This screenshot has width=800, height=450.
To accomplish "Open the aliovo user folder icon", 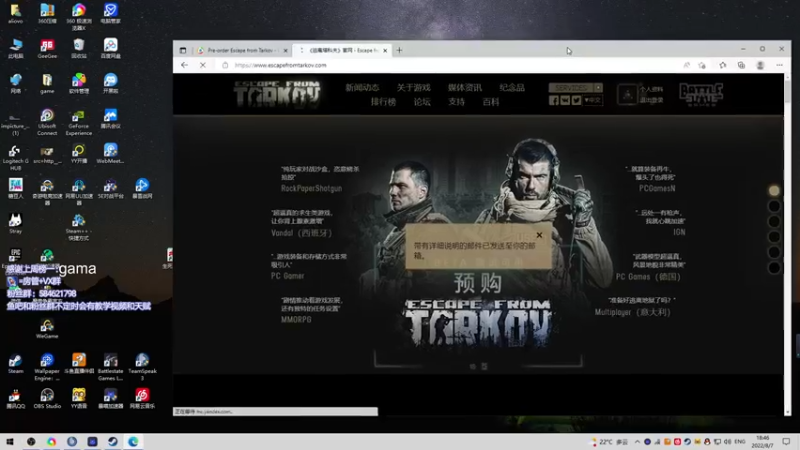I will click(x=15, y=14).
